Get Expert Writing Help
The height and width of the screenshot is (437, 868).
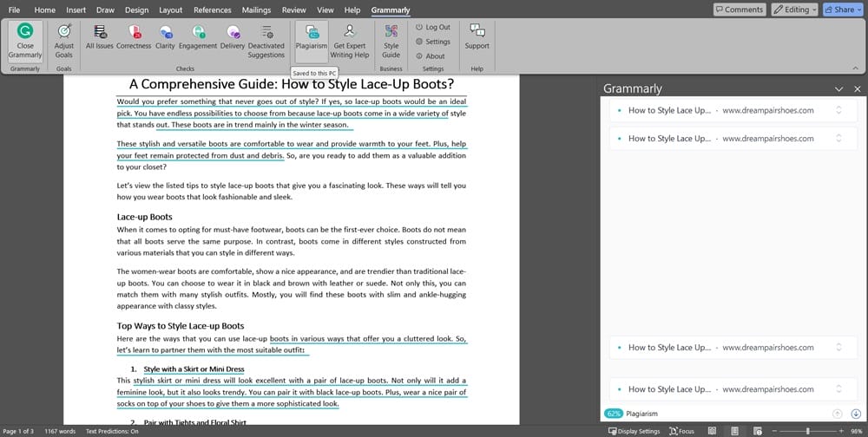pyautogui.click(x=349, y=41)
